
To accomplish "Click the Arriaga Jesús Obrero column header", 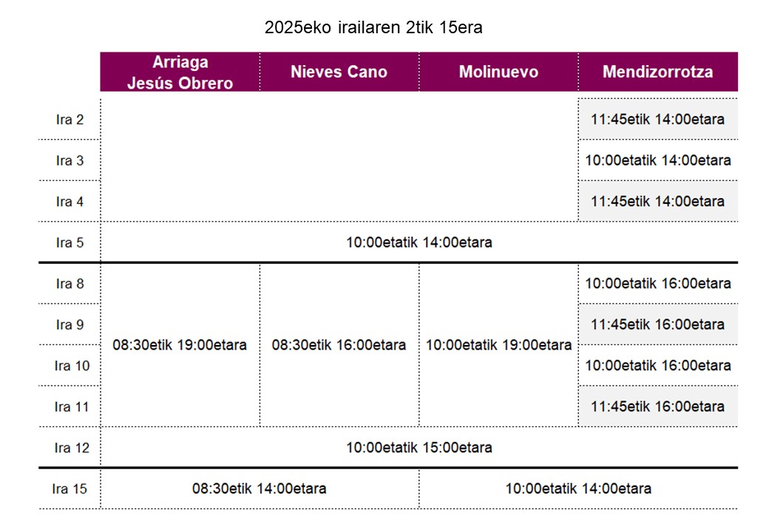I will coord(180,72).
